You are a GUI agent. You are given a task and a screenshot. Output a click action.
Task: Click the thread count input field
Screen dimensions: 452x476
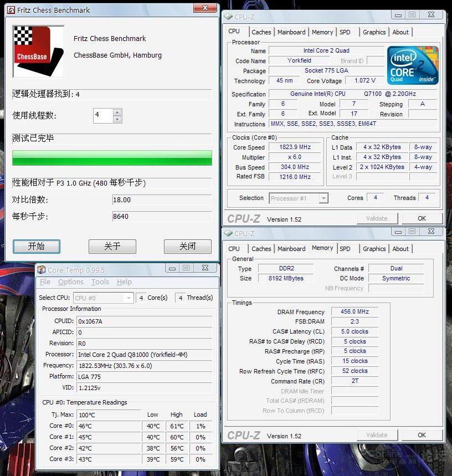pyautogui.click(x=103, y=116)
